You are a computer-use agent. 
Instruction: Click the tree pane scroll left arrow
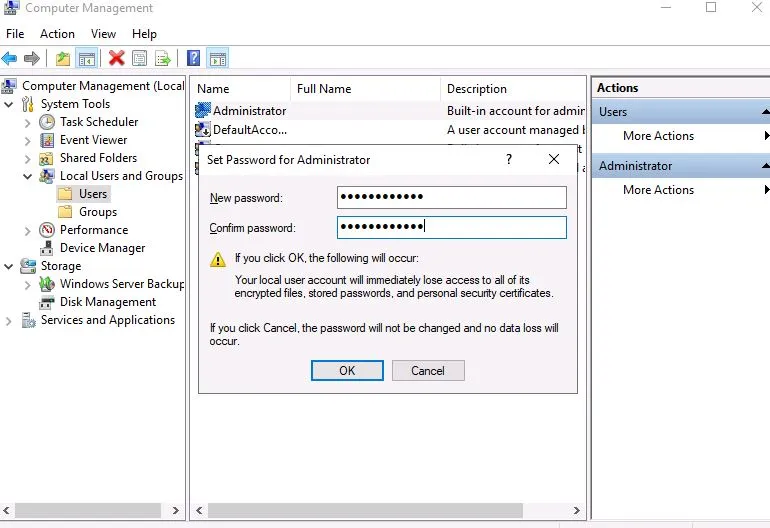point(6,510)
